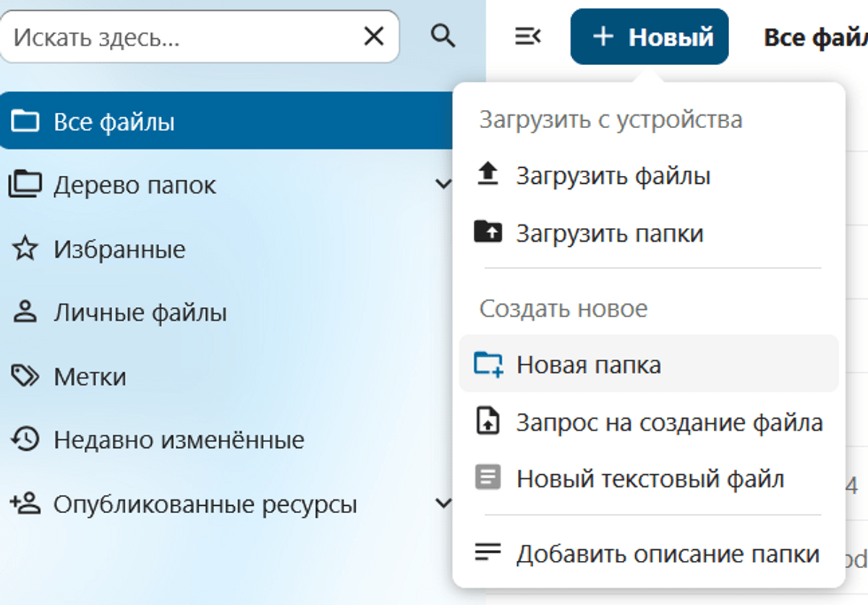Click "Добавить описание папки" entry

click(667, 554)
